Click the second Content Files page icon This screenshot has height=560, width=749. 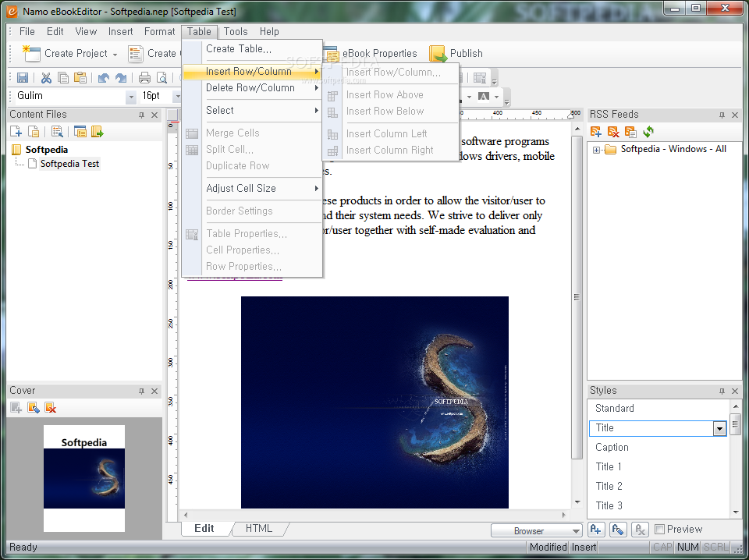[x=34, y=132]
